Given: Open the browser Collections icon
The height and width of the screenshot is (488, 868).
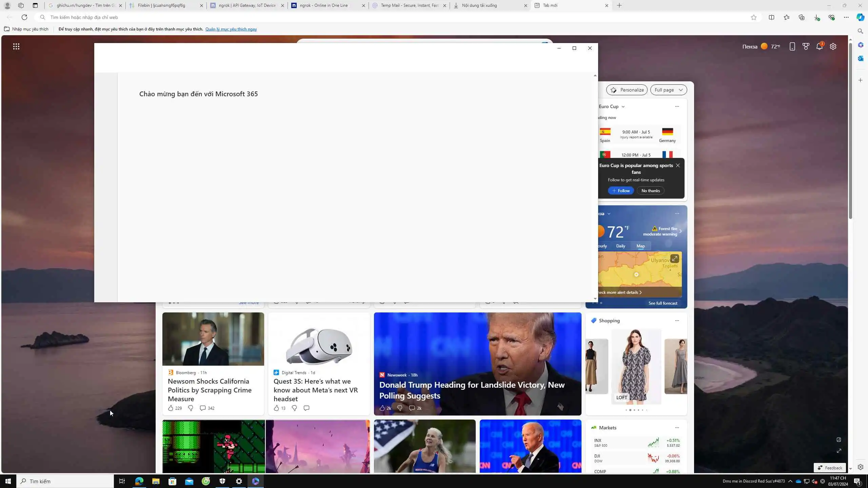Looking at the screenshot, I should click(802, 17).
